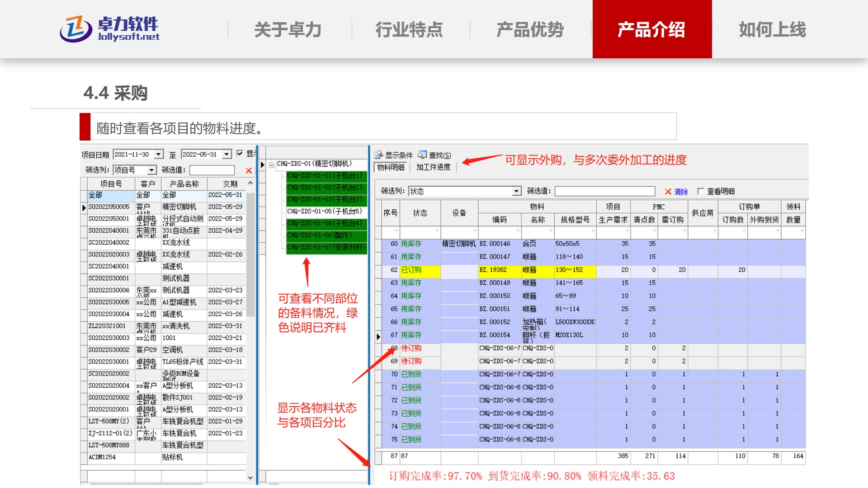Click the 供应商 column header
The height and width of the screenshot is (488, 868).
click(x=703, y=213)
